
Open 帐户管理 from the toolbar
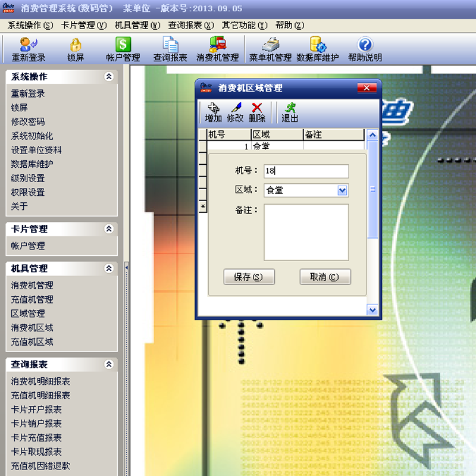tap(123, 45)
